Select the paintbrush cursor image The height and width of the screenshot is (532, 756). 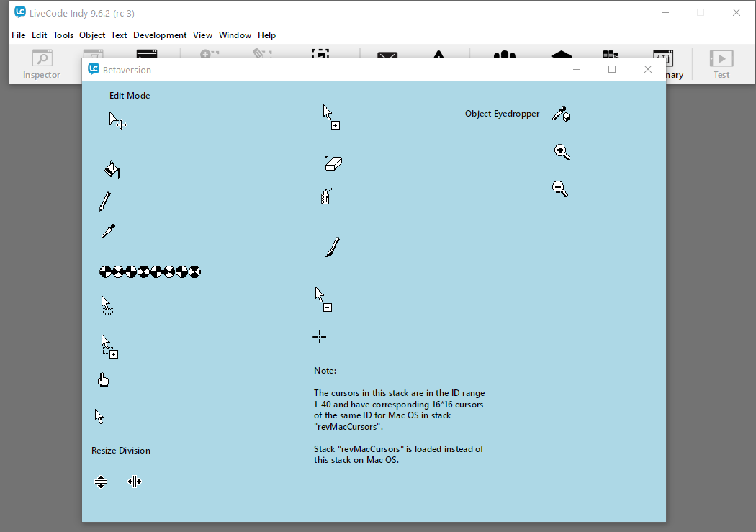click(x=333, y=247)
